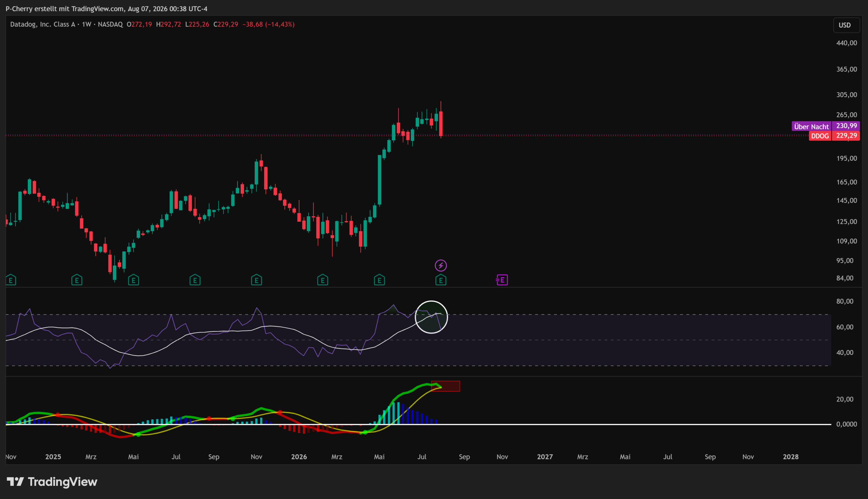Select the 2026 label on the time axis

click(299, 457)
